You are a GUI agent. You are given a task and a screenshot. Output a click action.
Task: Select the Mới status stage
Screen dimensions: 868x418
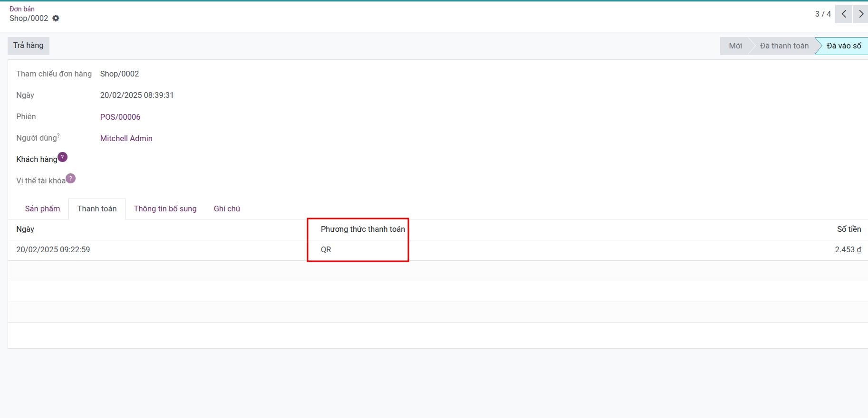coord(735,46)
